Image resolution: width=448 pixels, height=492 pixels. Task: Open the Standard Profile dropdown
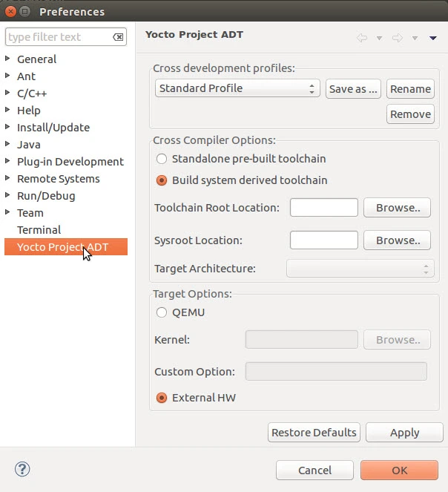[x=238, y=88]
